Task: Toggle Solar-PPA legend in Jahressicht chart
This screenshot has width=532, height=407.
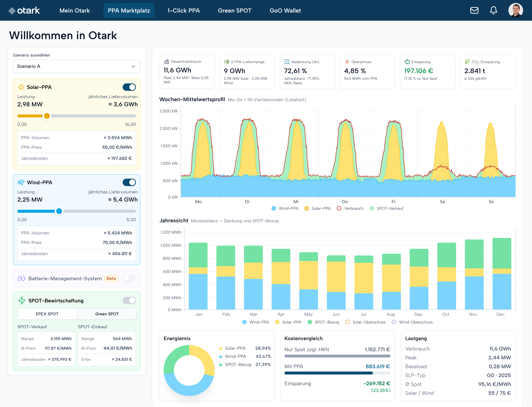Action: point(288,322)
